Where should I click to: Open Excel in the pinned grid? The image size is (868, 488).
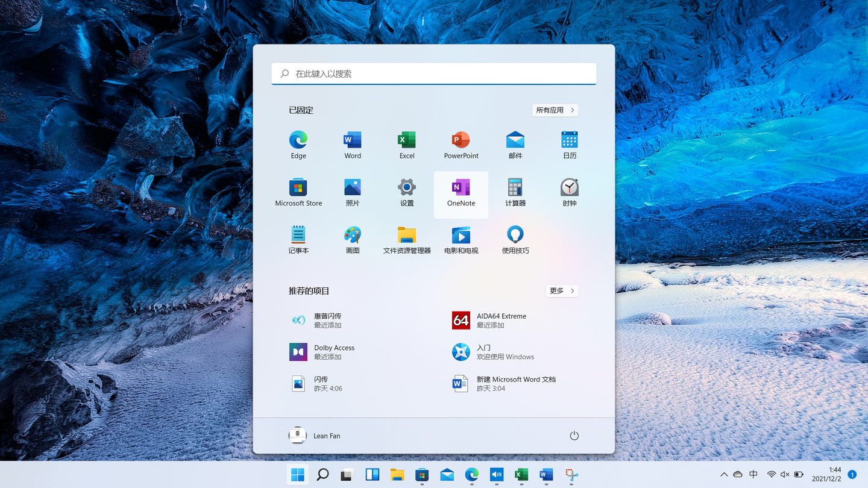407,145
